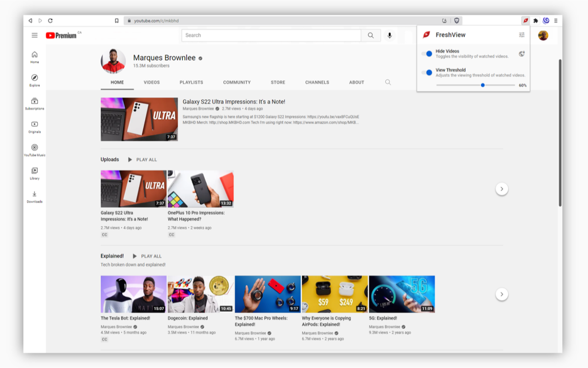Toggle the Hide Videos switch
The height and width of the screenshot is (368, 588).
427,54
